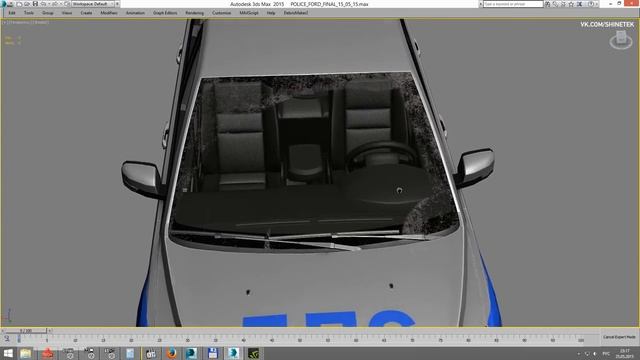Click the Undo arrow in quick access toolbar
640x360 pixels.
tap(43, 4)
